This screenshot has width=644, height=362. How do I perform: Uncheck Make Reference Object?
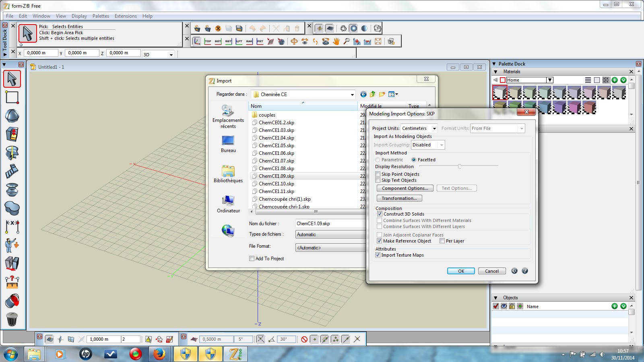380,241
